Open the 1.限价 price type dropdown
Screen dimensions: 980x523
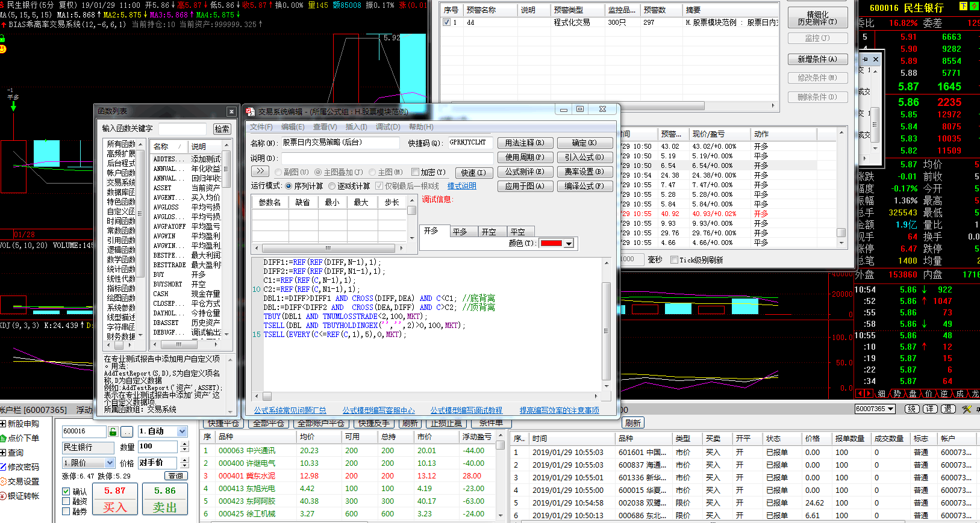pyautogui.click(x=110, y=463)
